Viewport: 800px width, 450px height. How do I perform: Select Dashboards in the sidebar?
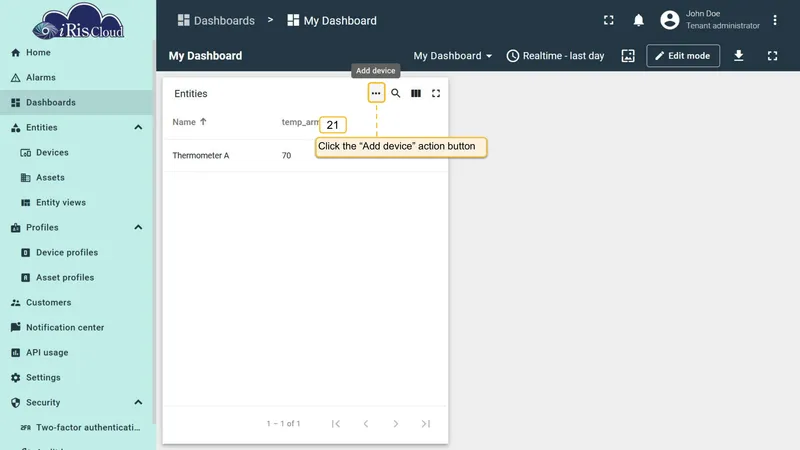pos(77,103)
